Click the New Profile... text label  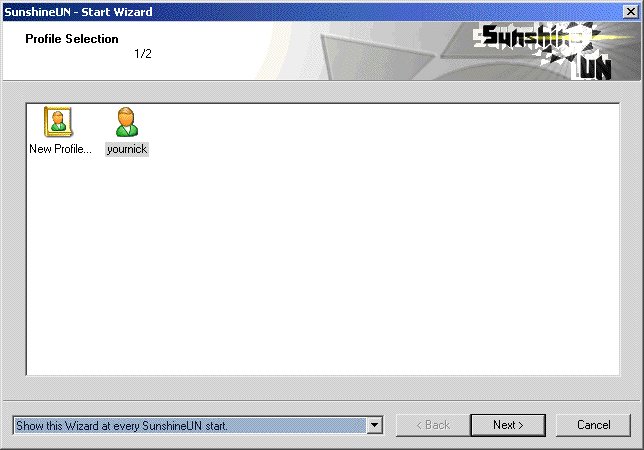60,149
